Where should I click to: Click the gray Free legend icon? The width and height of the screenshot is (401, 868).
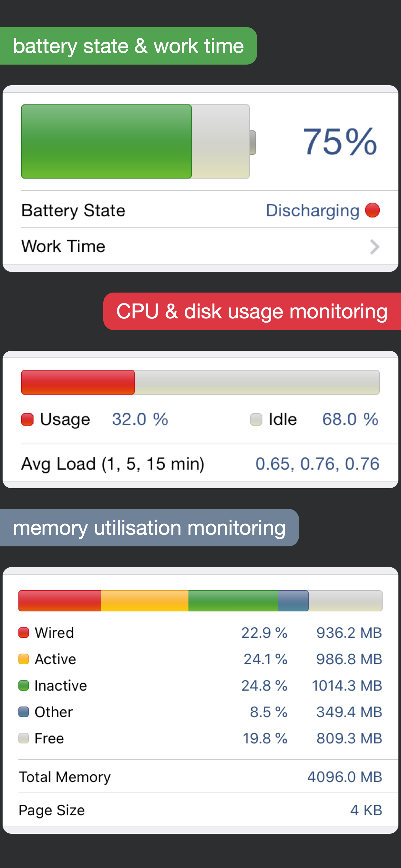24,738
